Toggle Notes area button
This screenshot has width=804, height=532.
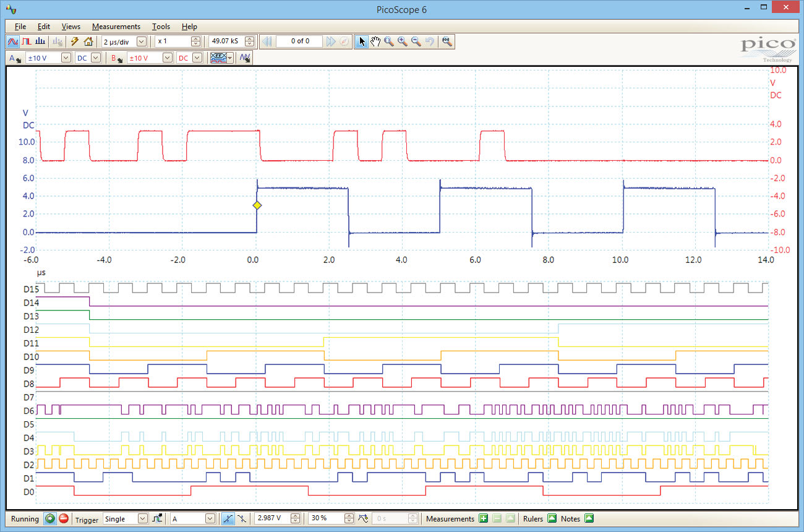589,518
